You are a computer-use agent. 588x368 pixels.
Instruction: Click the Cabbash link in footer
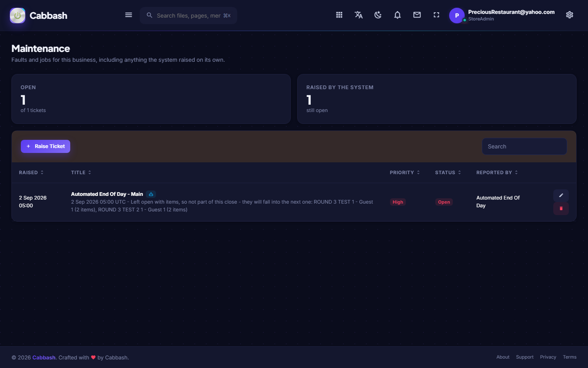click(x=44, y=357)
